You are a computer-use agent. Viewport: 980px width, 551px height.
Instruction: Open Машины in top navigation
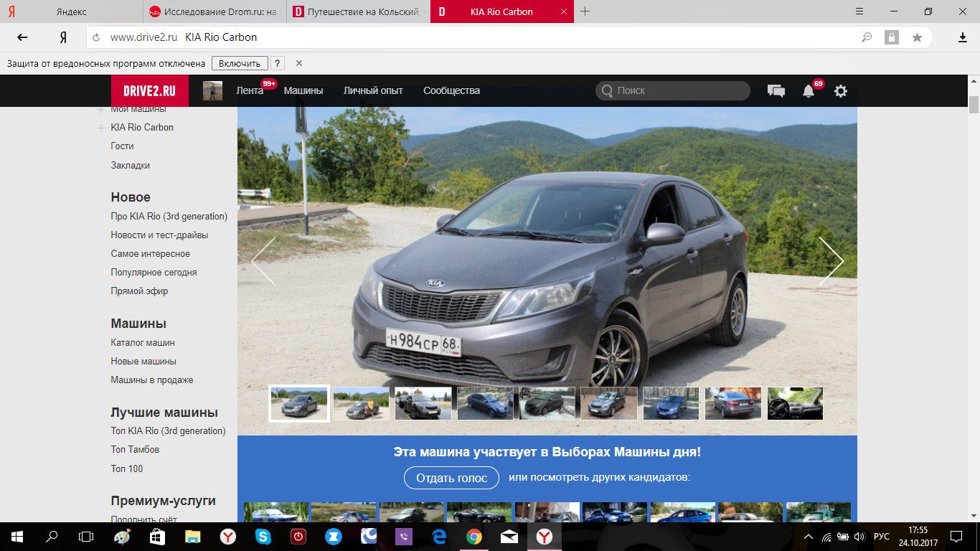point(303,90)
